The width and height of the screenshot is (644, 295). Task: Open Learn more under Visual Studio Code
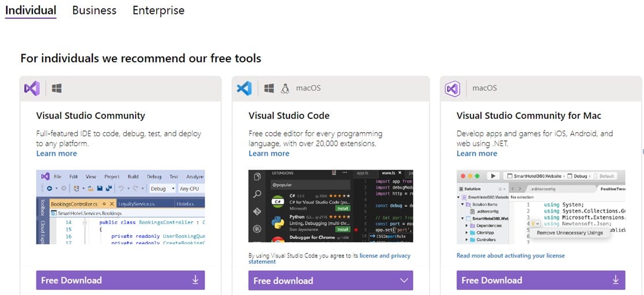point(269,154)
